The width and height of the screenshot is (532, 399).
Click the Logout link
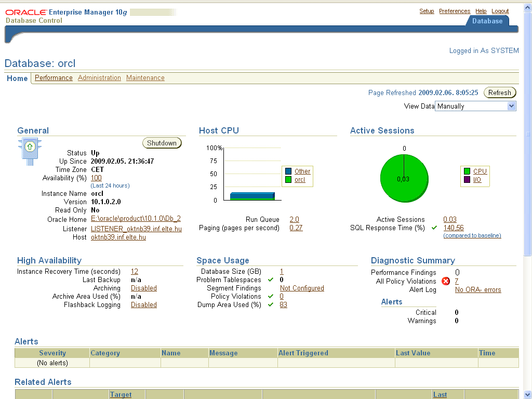[500, 11]
